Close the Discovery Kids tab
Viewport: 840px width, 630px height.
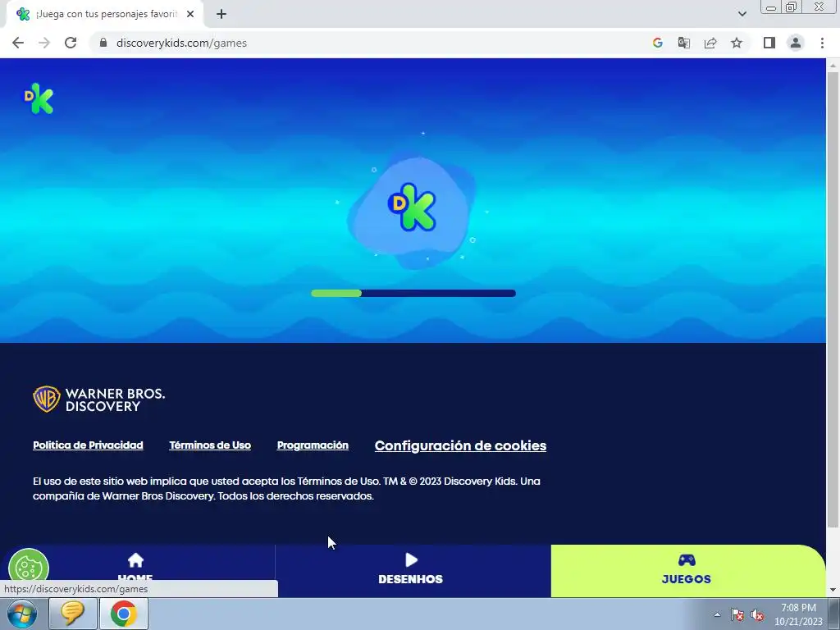pyautogui.click(x=190, y=15)
